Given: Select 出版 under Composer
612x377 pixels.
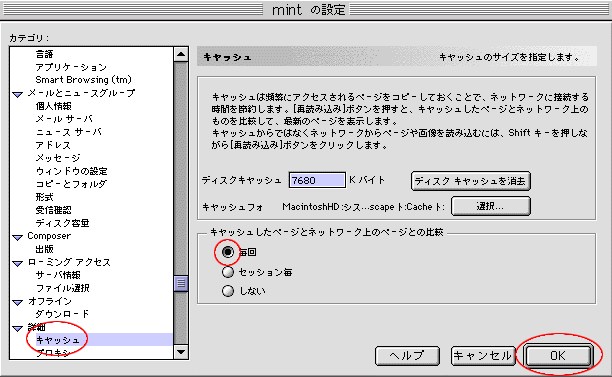Looking at the screenshot, I should [x=44, y=249].
